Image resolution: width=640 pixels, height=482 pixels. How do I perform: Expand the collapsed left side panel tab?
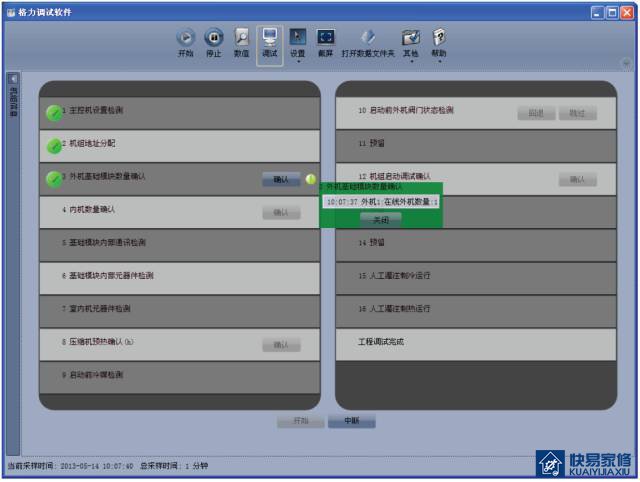13,96
